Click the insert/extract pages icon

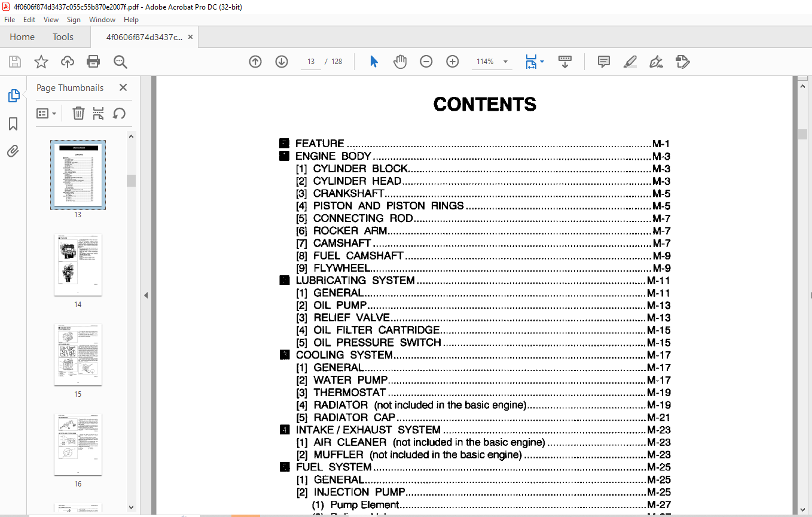tap(99, 113)
